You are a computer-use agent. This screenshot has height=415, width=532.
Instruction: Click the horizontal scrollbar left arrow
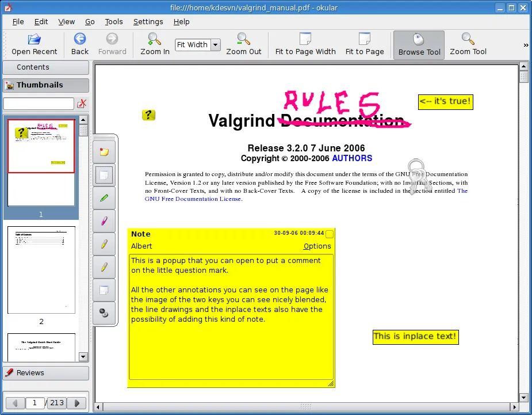tap(98, 407)
